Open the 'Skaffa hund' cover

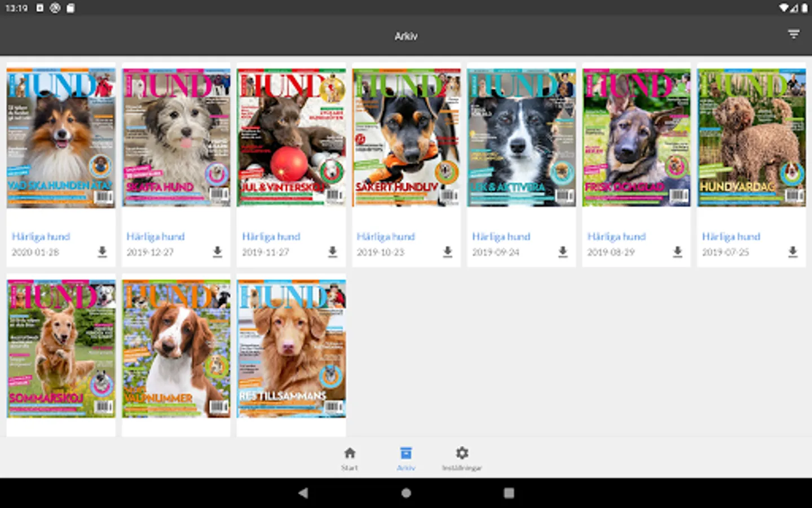pyautogui.click(x=176, y=138)
